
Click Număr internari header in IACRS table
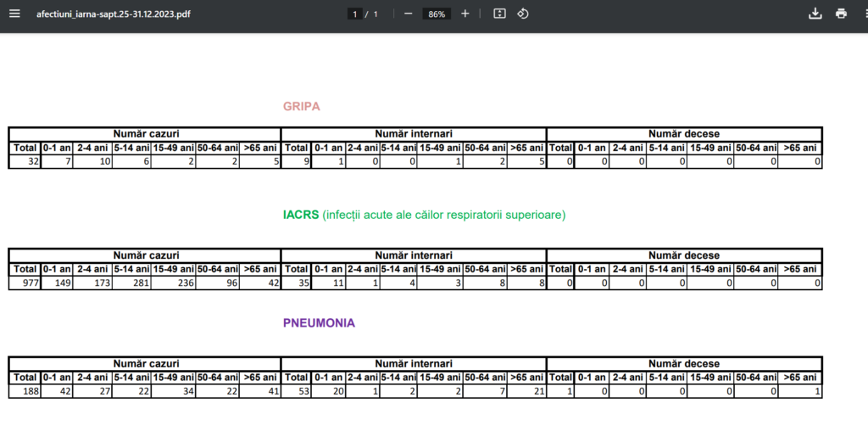pos(414,255)
